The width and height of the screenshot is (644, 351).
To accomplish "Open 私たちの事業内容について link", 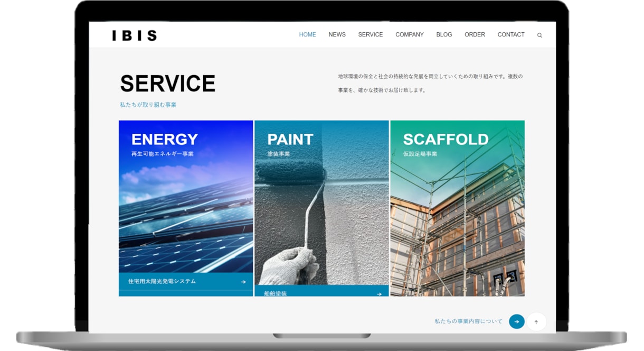I will (x=469, y=321).
